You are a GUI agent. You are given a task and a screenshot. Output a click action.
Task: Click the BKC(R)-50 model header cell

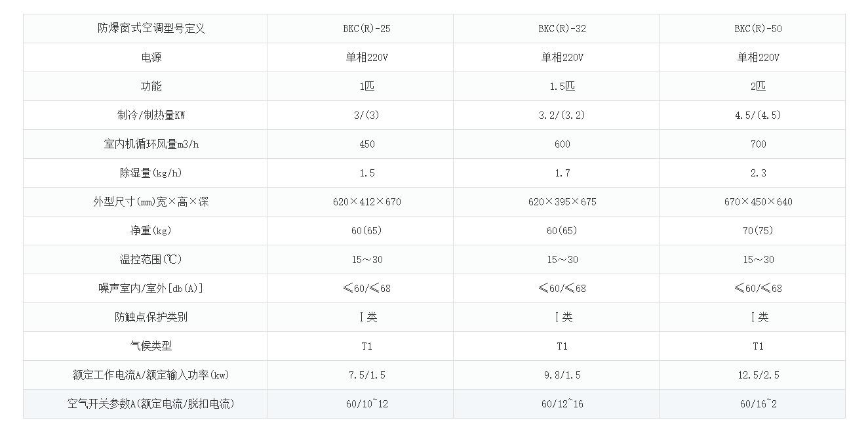click(x=758, y=29)
